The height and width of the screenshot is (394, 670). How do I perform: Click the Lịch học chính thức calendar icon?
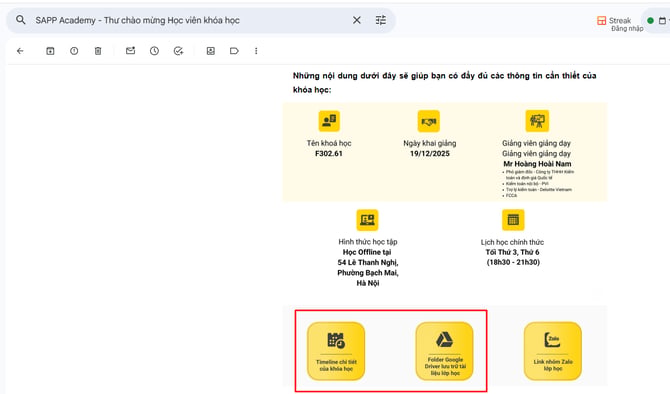(x=513, y=220)
